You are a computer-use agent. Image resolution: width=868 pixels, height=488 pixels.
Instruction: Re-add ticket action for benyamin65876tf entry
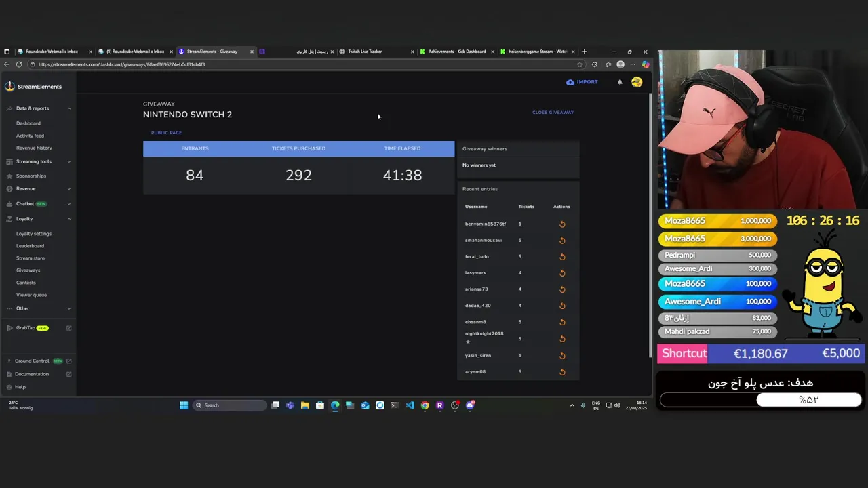pyautogui.click(x=562, y=224)
